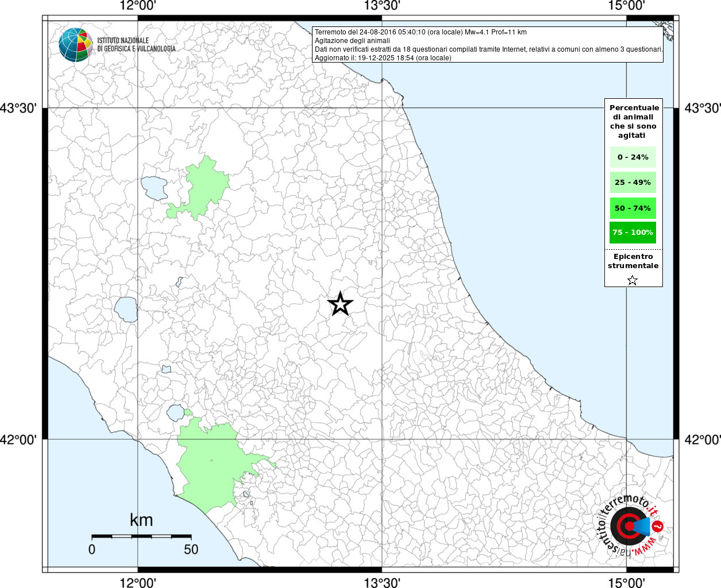The height and width of the screenshot is (588, 721).
Task: Click the Lake Trasimeno shape beside northern green area
Action: coord(154,187)
